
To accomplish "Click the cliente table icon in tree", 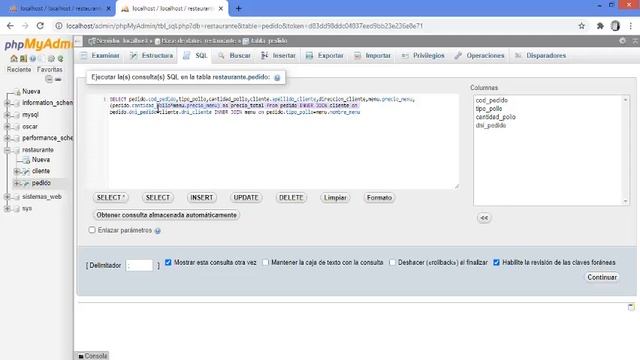I will point(26,171).
